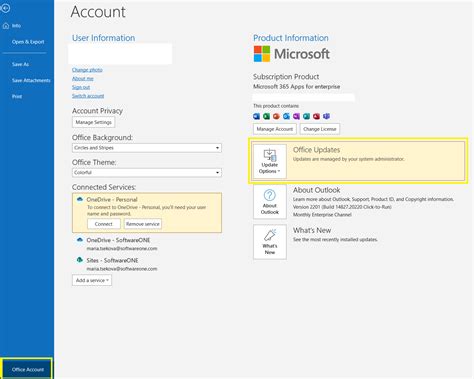Click the OneDrive - Personal cloud icon
Screen dimensions: 474x379
click(x=80, y=199)
